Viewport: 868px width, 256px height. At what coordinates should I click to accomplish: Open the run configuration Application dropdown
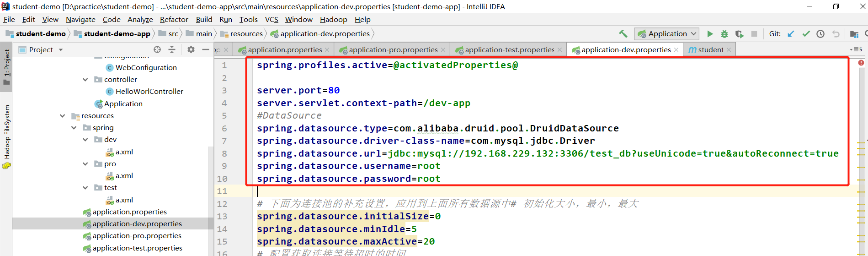click(667, 33)
